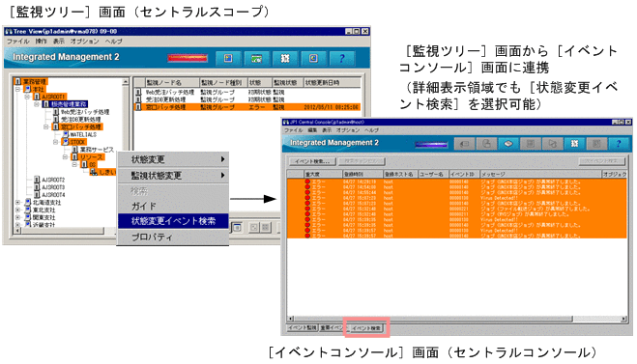
Task: Click the red status indicator bar in Tree View
Action: coord(188,59)
